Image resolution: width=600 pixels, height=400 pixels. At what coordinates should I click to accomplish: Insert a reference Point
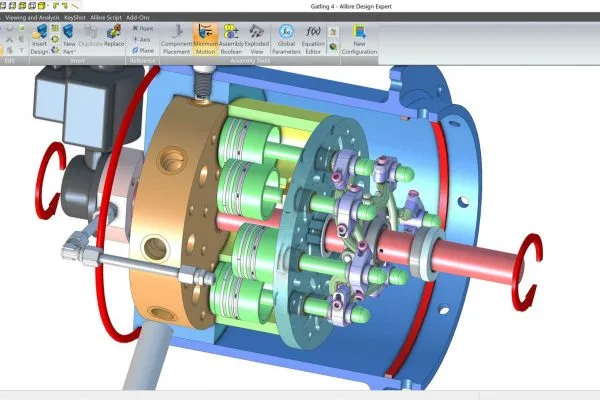pyautogui.click(x=143, y=28)
